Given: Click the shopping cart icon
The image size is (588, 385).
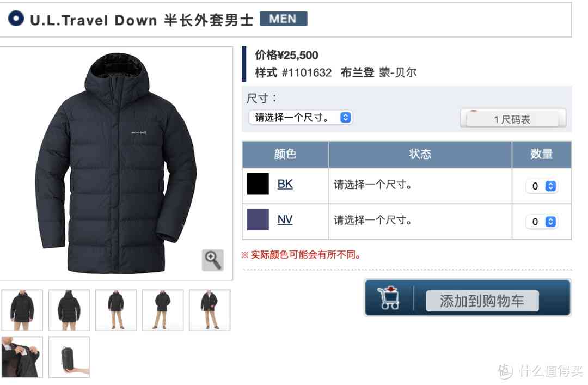Looking at the screenshot, I should tap(389, 298).
